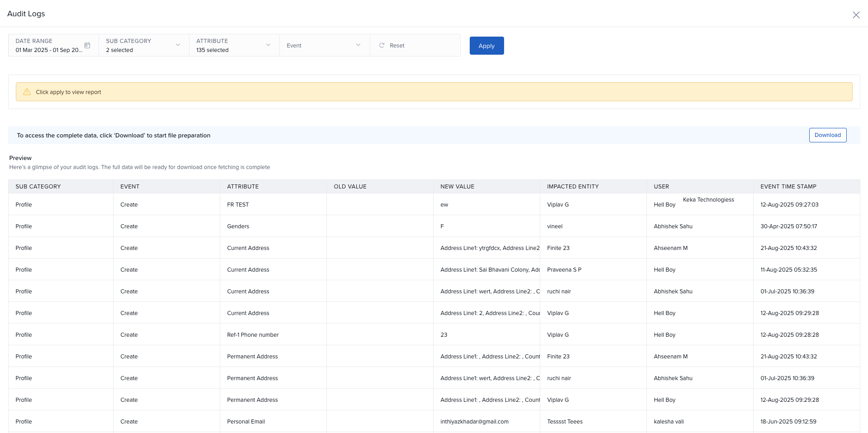The width and height of the screenshot is (868, 433).
Task: Select user Abhishek Sahu in Genders row
Action: coord(673,226)
